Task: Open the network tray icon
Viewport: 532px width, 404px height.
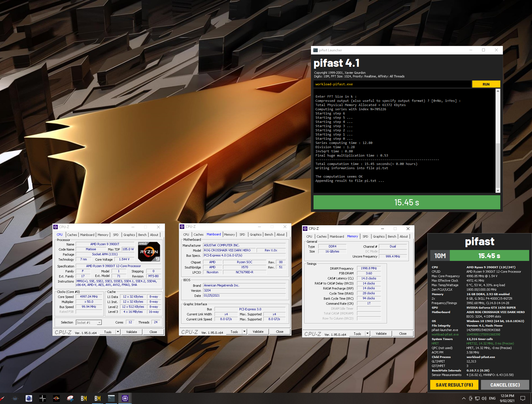Action: [477, 398]
